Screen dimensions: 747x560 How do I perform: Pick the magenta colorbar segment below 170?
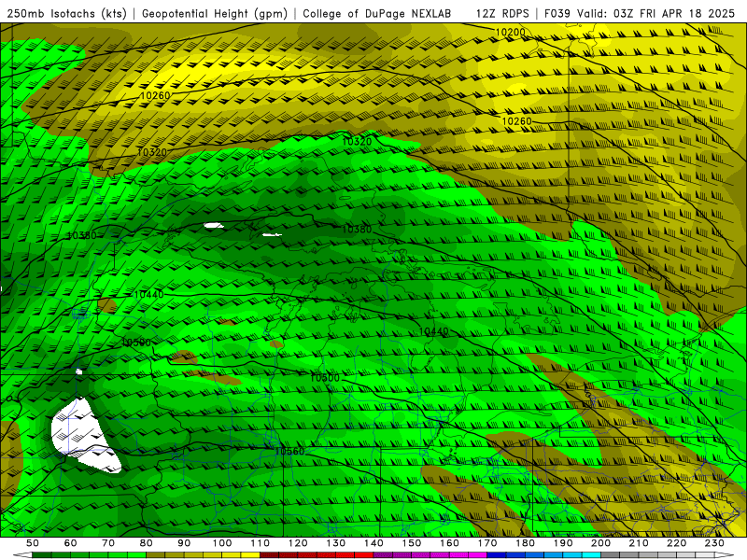point(477,555)
